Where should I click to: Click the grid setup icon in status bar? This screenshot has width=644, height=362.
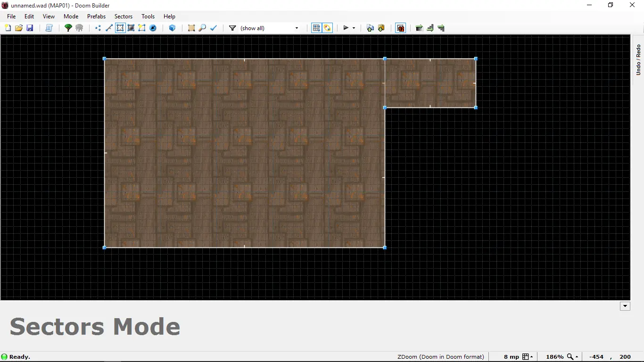pyautogui.click(x=526, y=357)
